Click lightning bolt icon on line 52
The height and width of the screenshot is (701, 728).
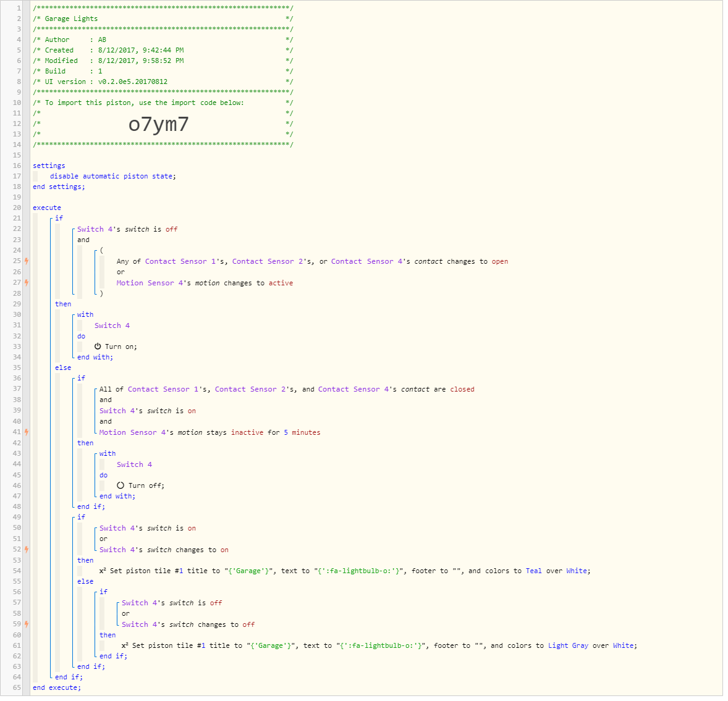(x=27, y=551)
